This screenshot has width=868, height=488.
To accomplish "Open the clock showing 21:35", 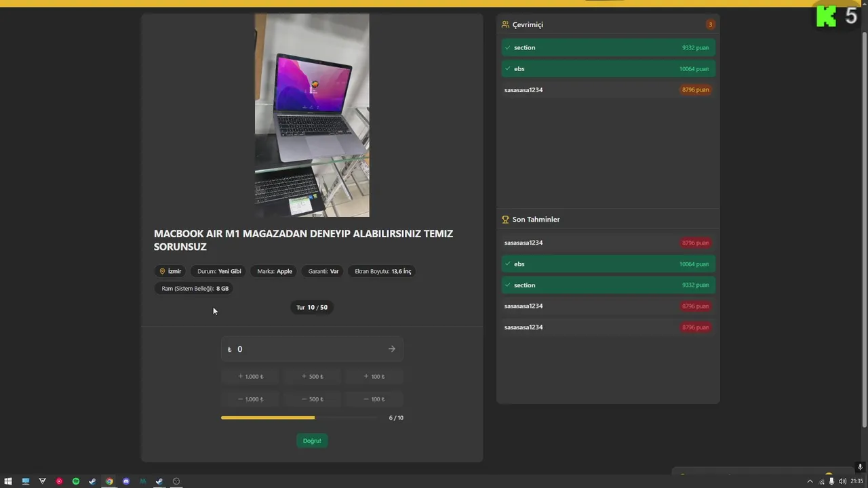I will [x=857, y=481].
